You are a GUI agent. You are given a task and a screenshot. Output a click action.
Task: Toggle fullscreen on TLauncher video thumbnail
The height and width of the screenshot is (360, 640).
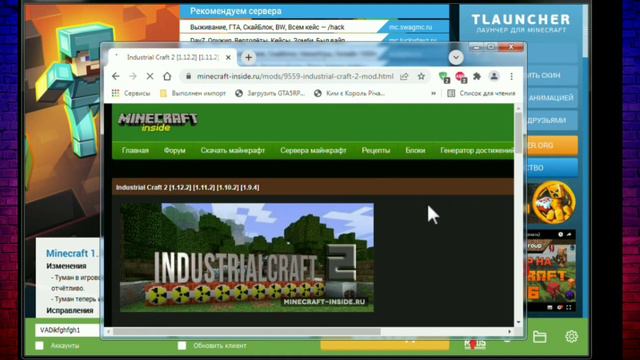tap(569, 307)
